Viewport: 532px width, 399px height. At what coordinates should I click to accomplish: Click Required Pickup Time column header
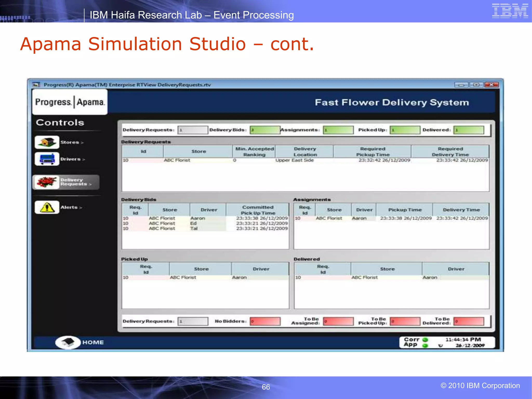tap(373, 151)
